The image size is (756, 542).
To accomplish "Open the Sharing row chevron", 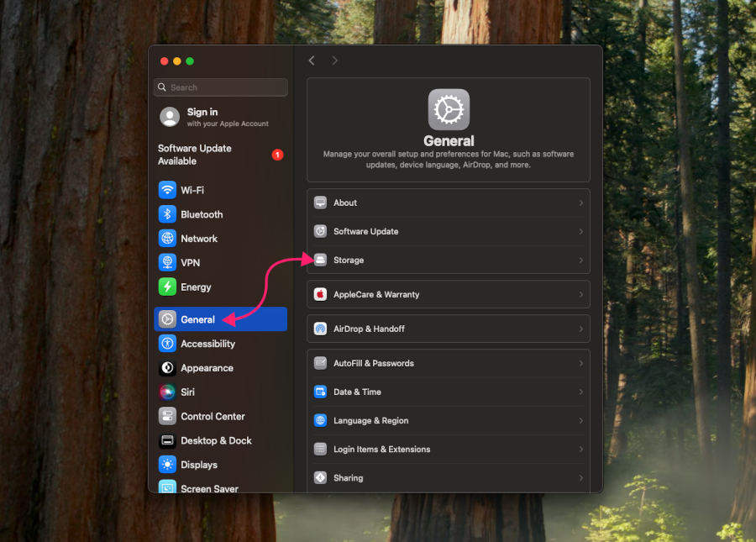I will (x=581, y=478).
